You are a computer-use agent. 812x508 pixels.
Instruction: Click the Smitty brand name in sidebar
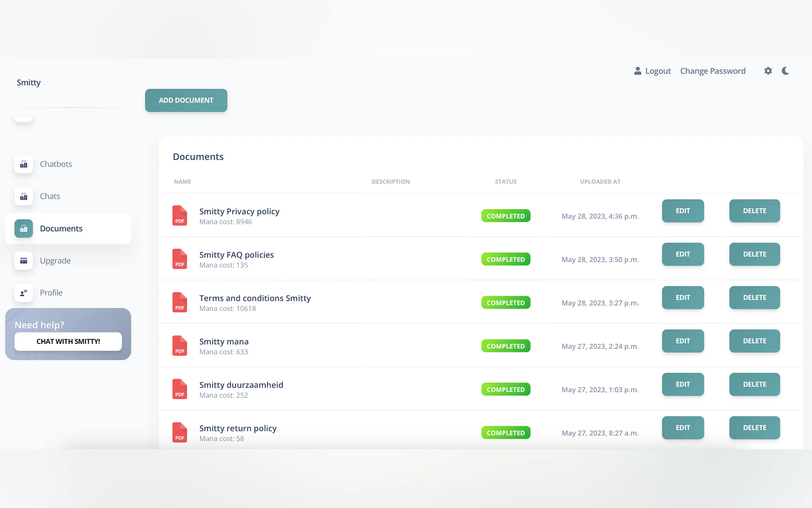(28, 83)
